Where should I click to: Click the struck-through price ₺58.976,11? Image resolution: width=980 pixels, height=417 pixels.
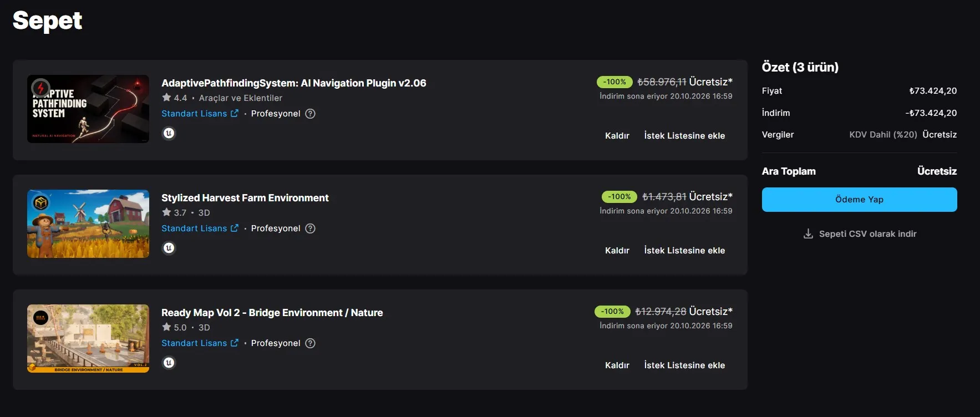662,82
